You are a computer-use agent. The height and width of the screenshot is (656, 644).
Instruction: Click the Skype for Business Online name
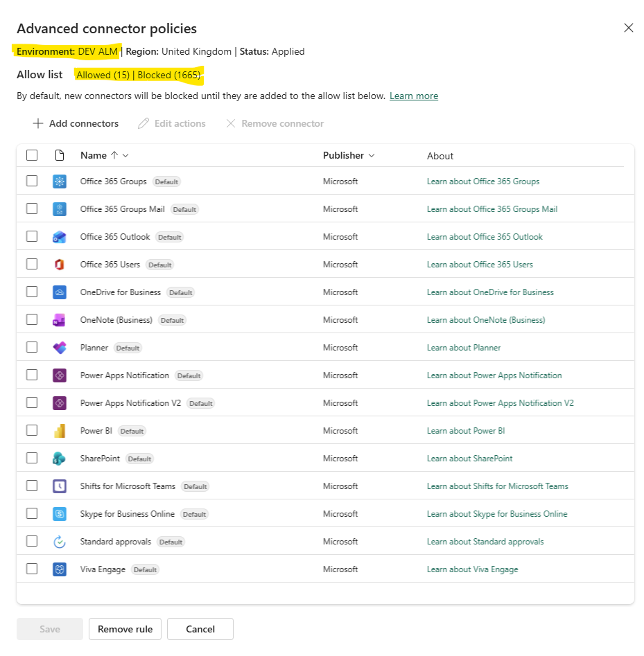tap(128, 514)
